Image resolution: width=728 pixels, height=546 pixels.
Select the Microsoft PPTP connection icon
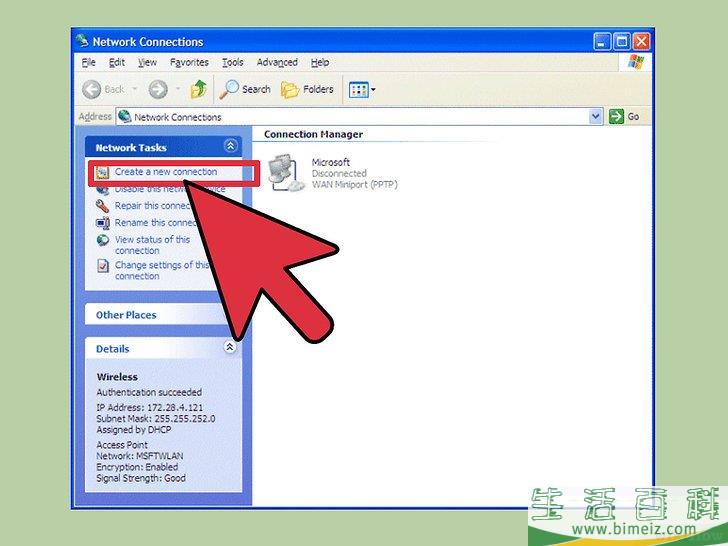pyautogui.click(x=286, y=173)
